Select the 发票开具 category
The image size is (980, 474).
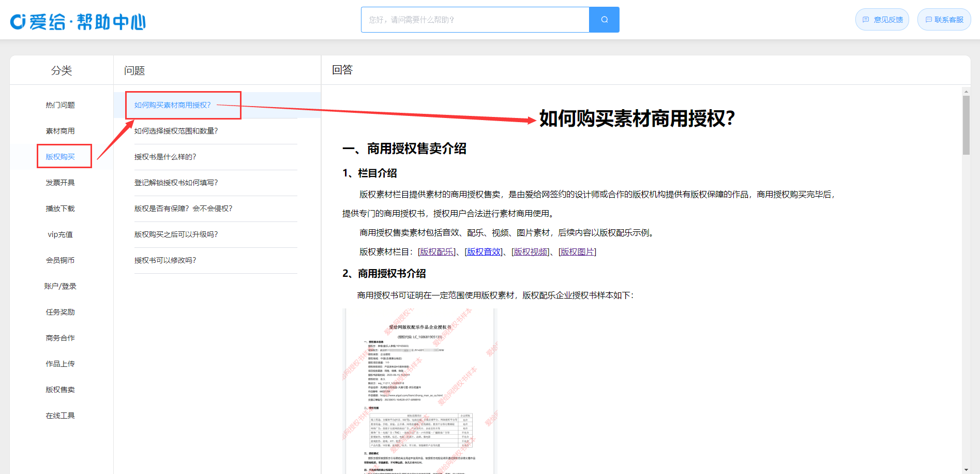[61, 183]
